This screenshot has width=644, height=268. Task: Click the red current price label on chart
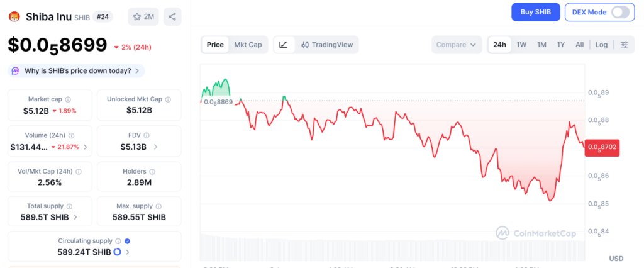602,148
